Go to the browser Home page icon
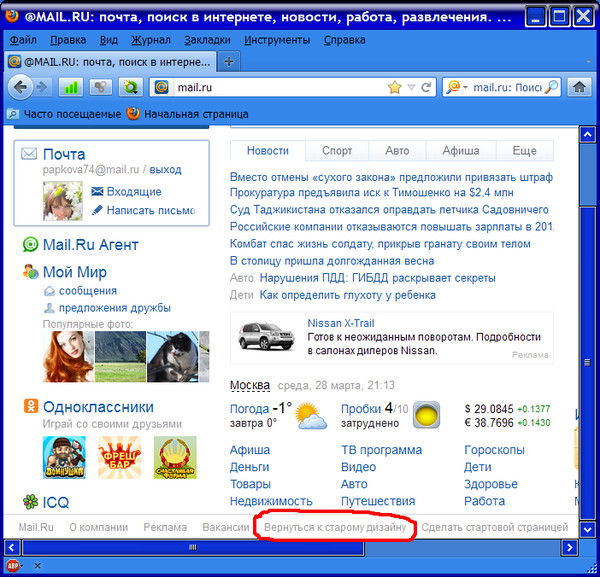Screen dimensions: 600x577 [x=579, y=87]
